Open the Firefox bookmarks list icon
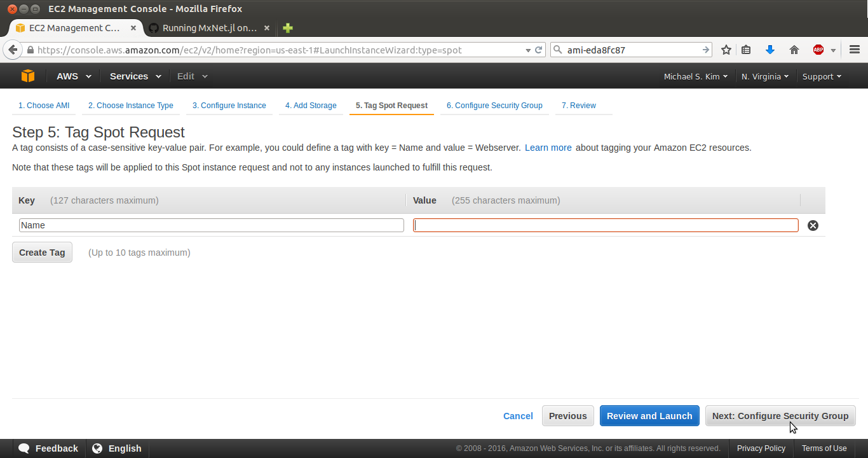The width and height of the screenshot is (868, 458). 747,50
